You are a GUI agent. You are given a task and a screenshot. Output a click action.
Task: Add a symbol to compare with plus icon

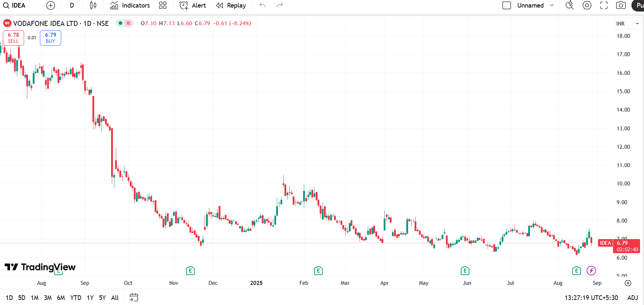point(51,5)
